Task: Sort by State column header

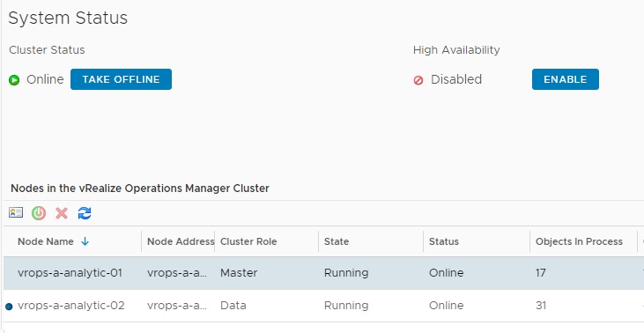Action: tap(337, 241)
